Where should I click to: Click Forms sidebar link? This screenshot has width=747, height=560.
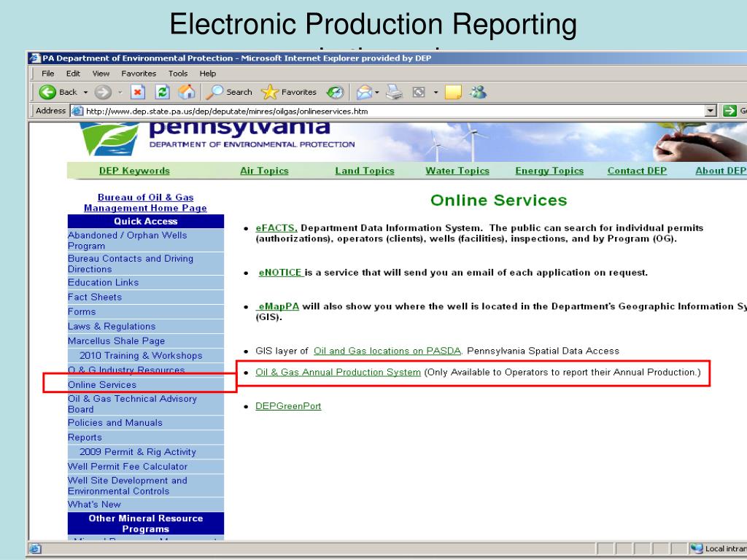[82, 311]
